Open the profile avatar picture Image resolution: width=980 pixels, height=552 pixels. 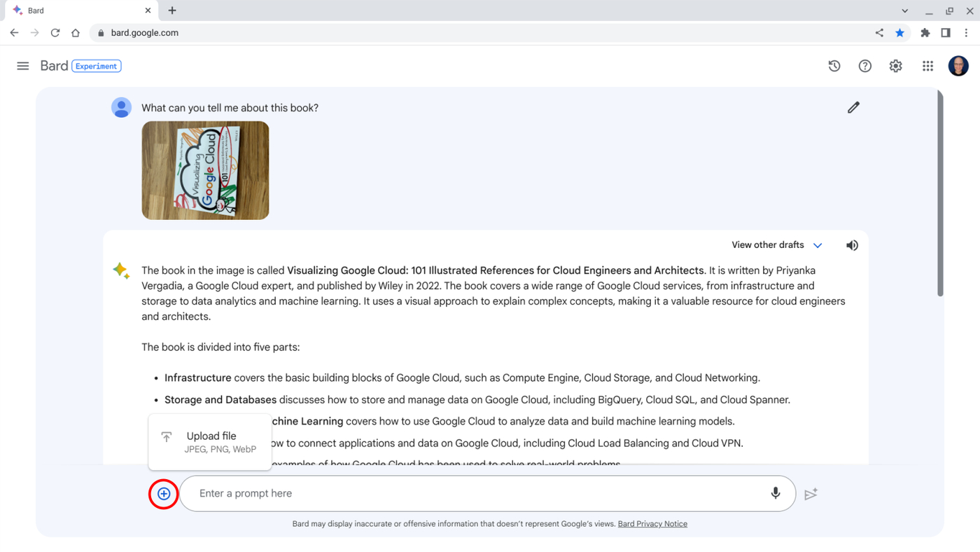958,65
